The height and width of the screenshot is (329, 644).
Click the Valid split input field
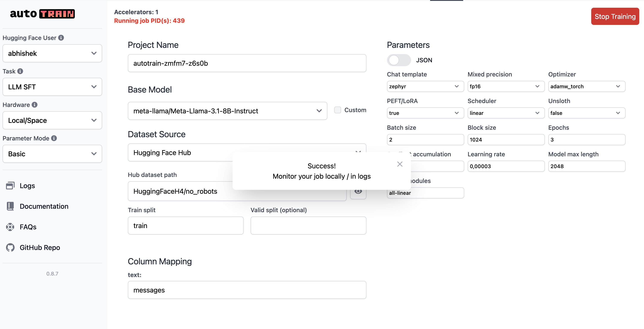tap(308, 225)
